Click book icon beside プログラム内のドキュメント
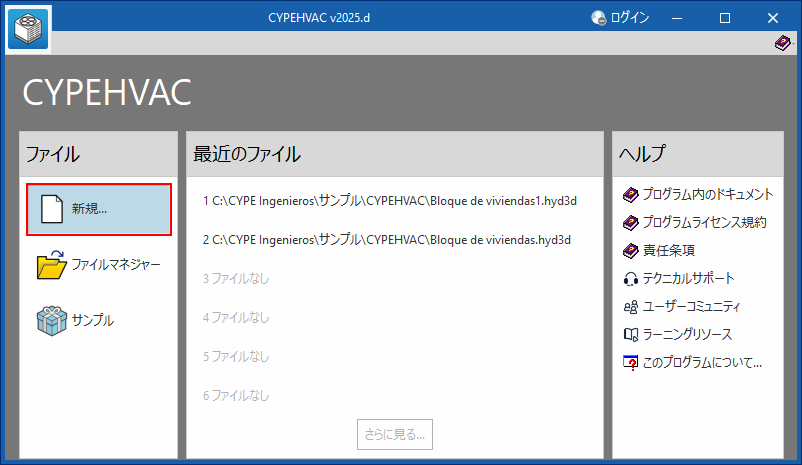This screenshot has height=465, width=802. [631, 194]
